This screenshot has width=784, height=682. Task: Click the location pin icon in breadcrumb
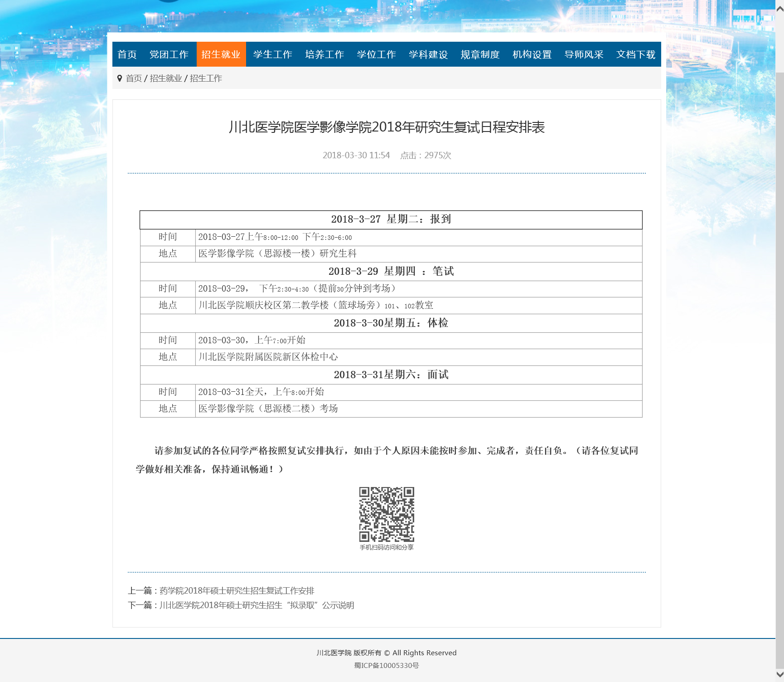120,78
